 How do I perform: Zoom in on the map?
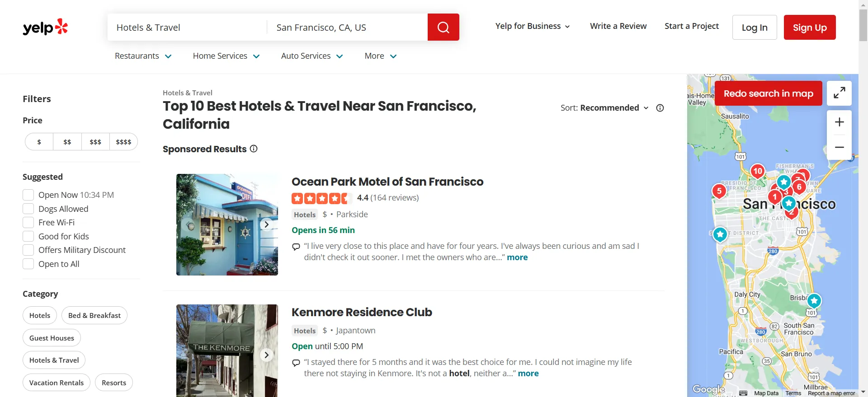tap(839, 122)
